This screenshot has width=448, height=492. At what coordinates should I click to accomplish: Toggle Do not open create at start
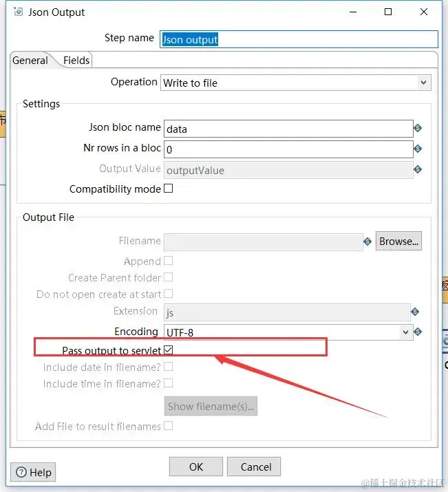(x=169, y=294)
